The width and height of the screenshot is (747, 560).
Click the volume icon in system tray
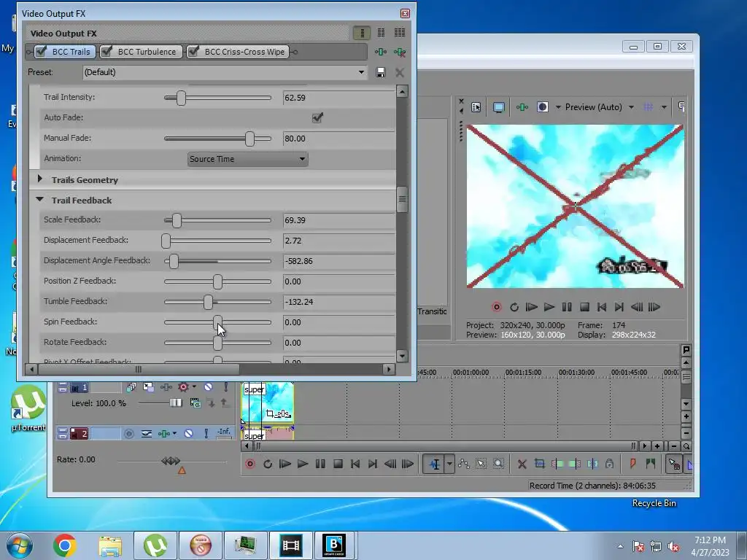(x=673, y=546)
